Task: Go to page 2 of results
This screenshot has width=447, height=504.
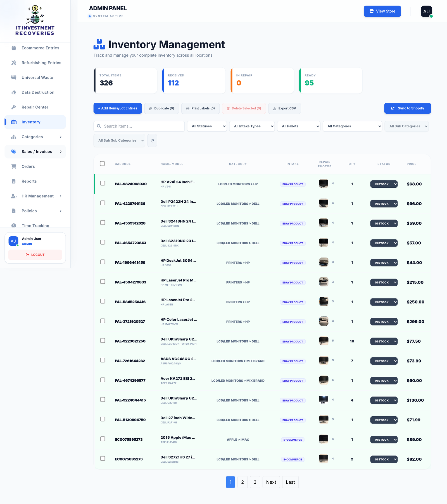Action: [242, 482]
